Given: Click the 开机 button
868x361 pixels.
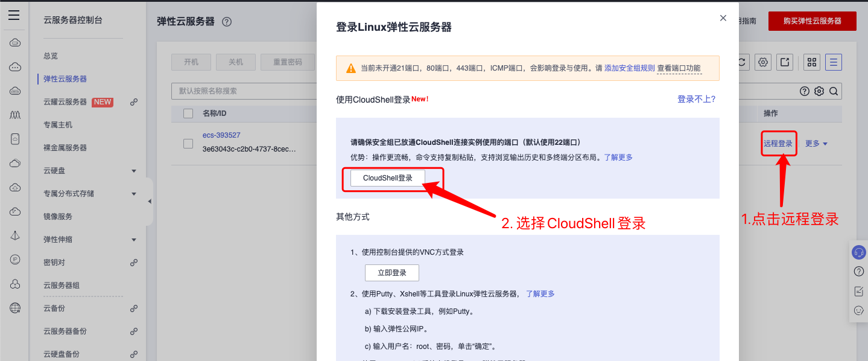Looking at the screenshot, I should (x=191, y=62).
